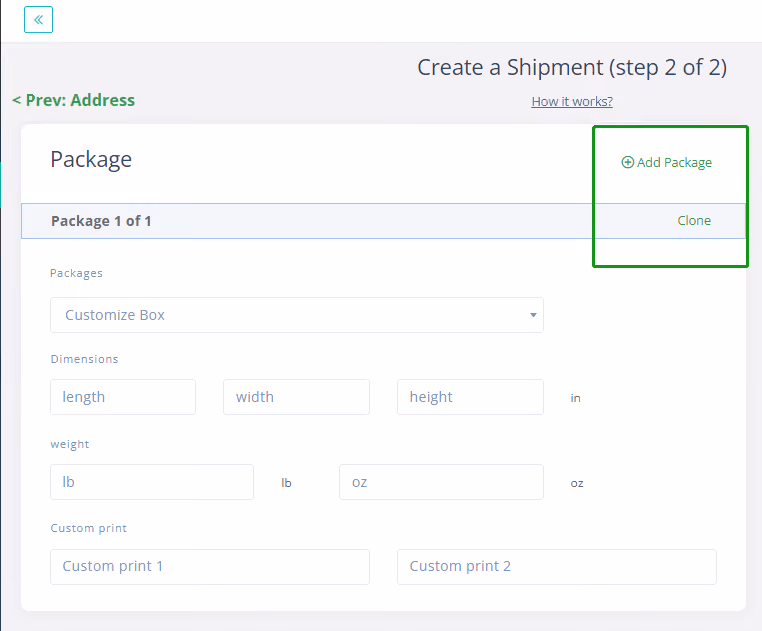Open the Customize Box packages dropdown

(x=297, y=315)
